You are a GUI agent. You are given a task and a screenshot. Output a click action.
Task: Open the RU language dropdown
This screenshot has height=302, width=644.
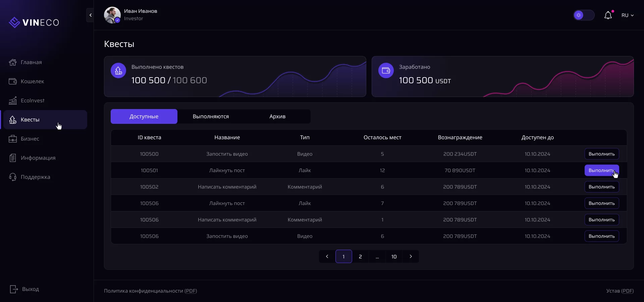pos(627,15)
